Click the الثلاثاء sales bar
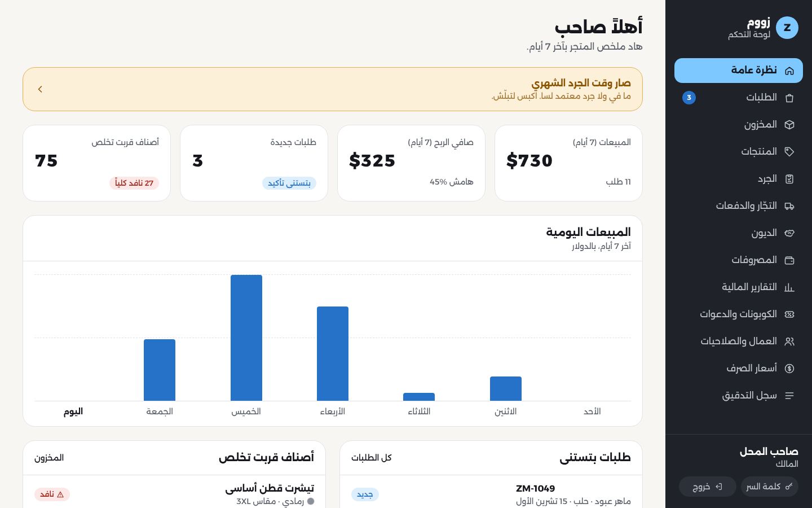The image size is (812, 508). coord(419,397)
